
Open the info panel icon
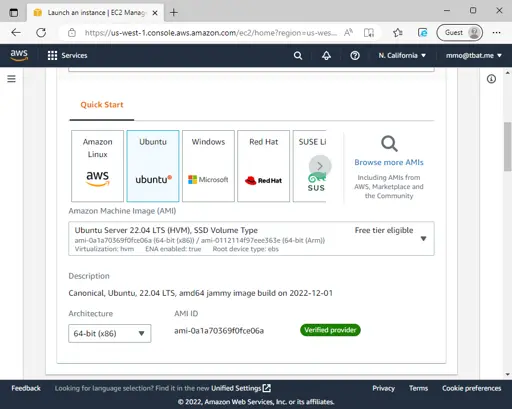(491, 79)
